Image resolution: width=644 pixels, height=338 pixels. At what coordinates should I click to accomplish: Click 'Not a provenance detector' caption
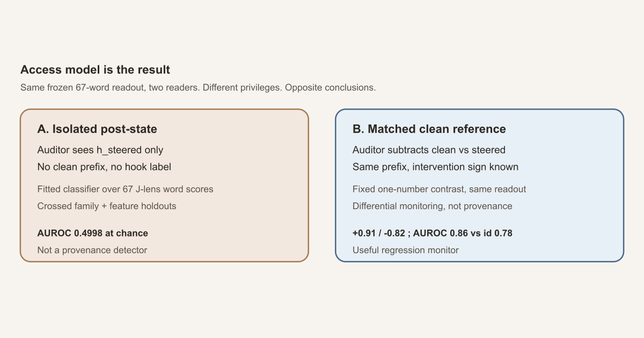pyautogui.click(x=92, y=250)
